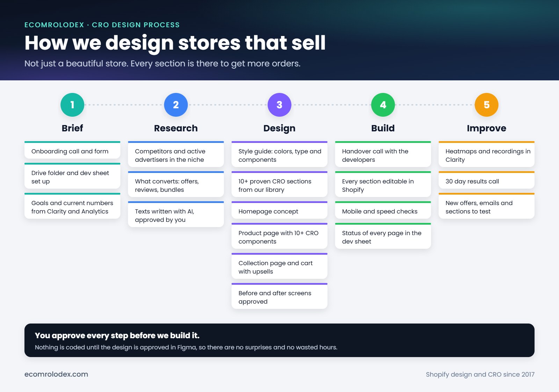
Task: Click Texts written with AI card
Action: pos(176,214)
